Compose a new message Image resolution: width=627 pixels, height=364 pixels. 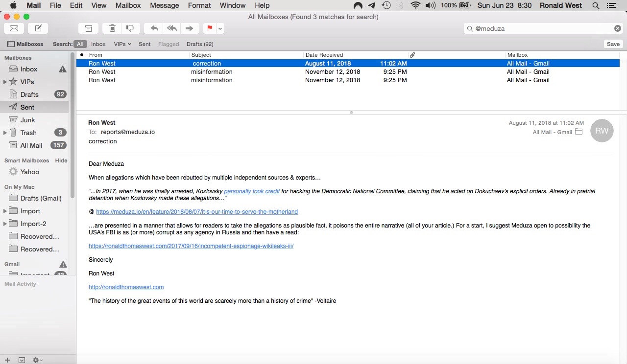click(38, 28)
